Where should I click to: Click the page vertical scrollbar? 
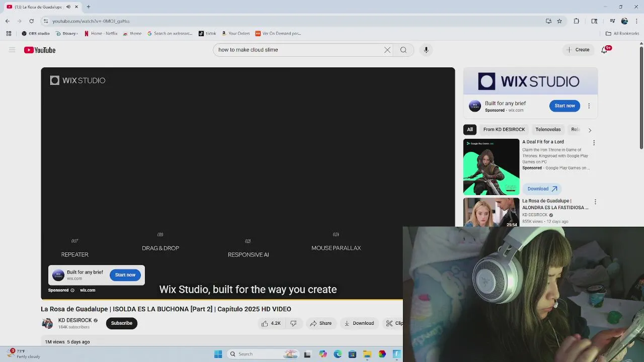pos(641,98)
